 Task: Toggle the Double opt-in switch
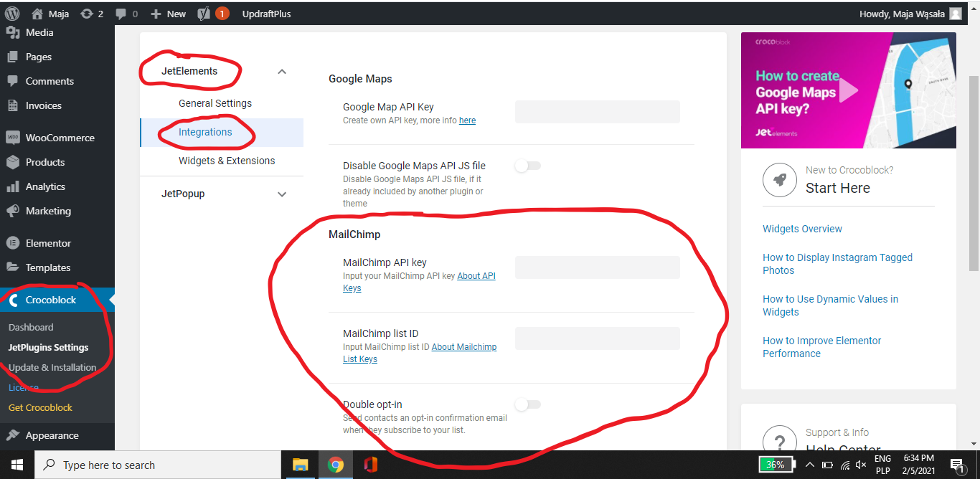(527, 404)
